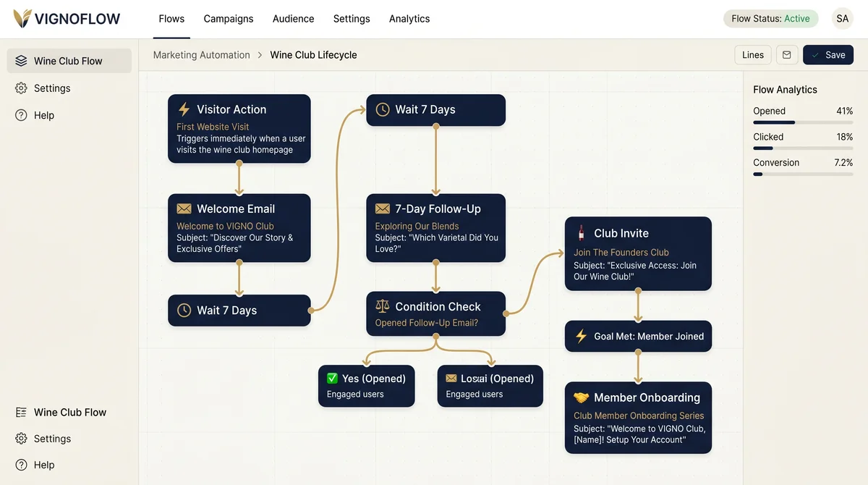Follow the Marketing Automation breadcrumb link

click(x=202, y=55)
